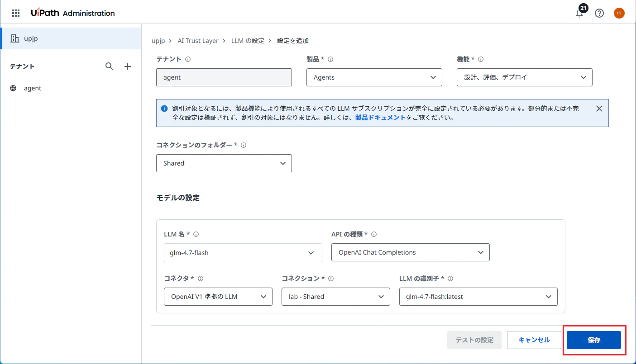Open notifications bell with 21 badge
This screenshot has height=364, width=636.
point(579,12)
